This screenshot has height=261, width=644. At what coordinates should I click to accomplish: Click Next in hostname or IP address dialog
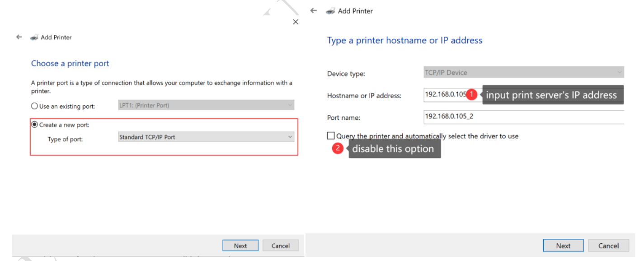(x=563, y=246)
